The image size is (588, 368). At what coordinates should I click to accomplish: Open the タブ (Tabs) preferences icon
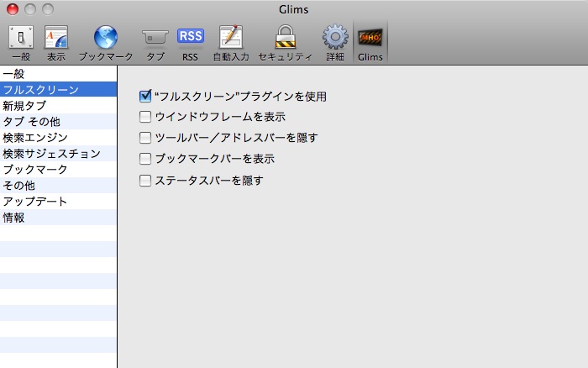[x=155, y=38]
